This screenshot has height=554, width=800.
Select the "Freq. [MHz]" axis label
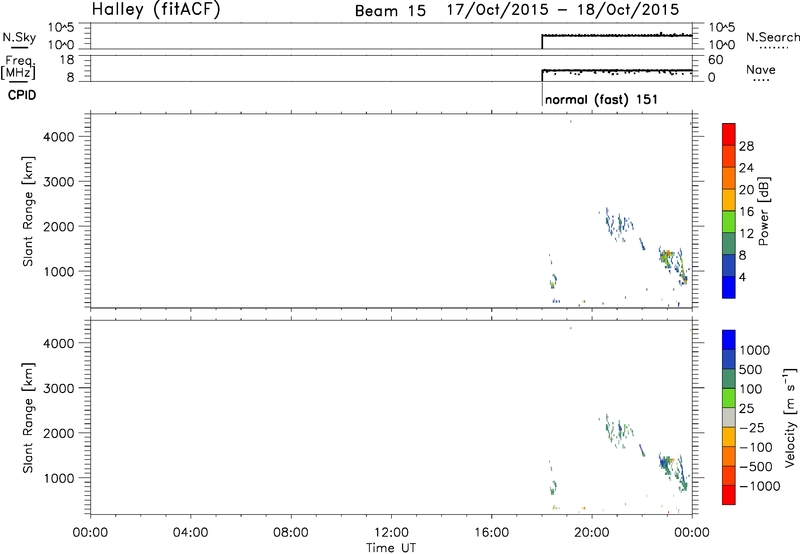[x=19, y=68]
